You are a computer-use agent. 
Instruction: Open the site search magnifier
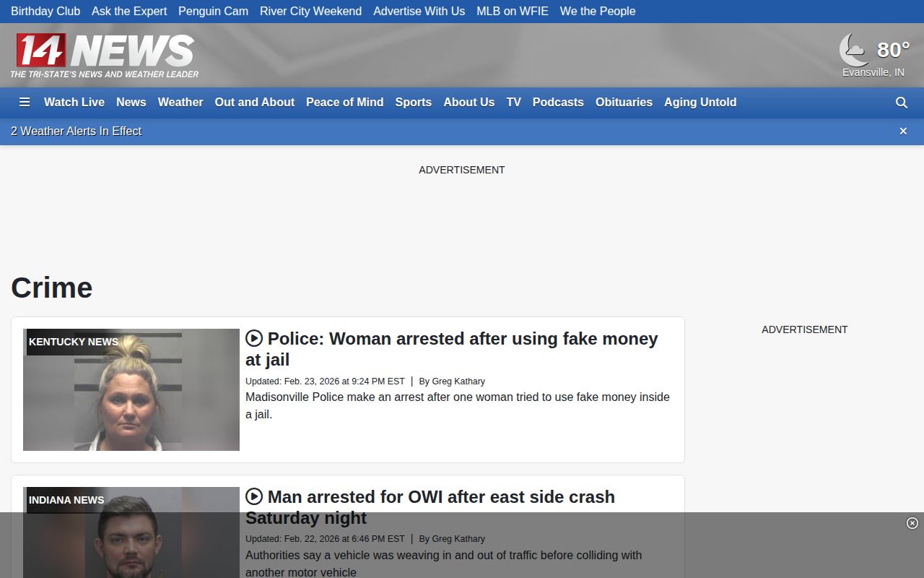point(902,103)
